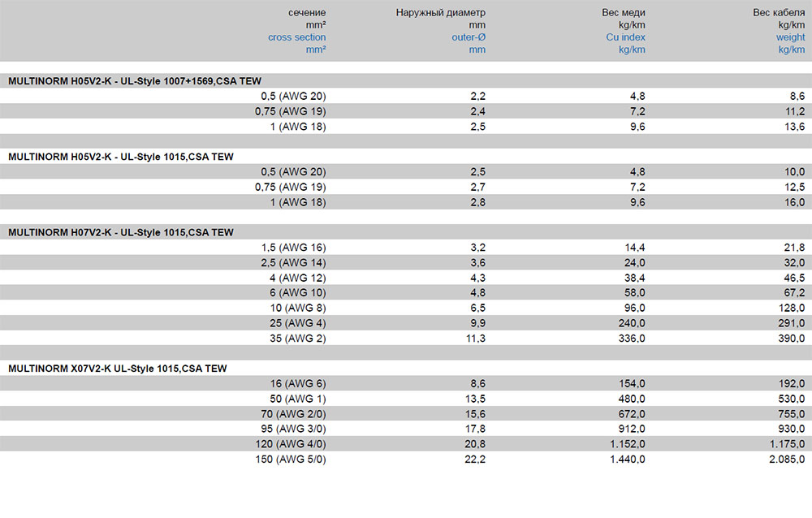Click the 'weight' column header
Image resolution: width=812 pixels, height=518 pixels.
(x=790, y=37)
